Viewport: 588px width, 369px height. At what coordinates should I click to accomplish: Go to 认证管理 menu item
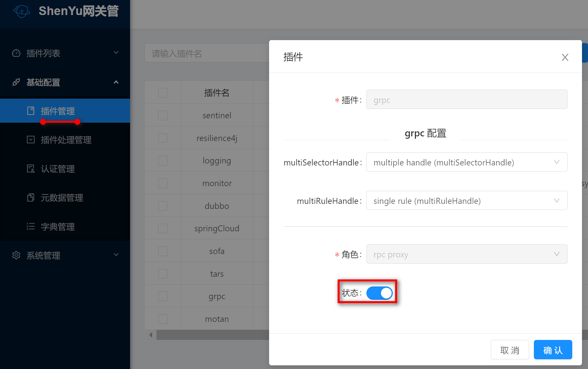[x=57, y=169]
